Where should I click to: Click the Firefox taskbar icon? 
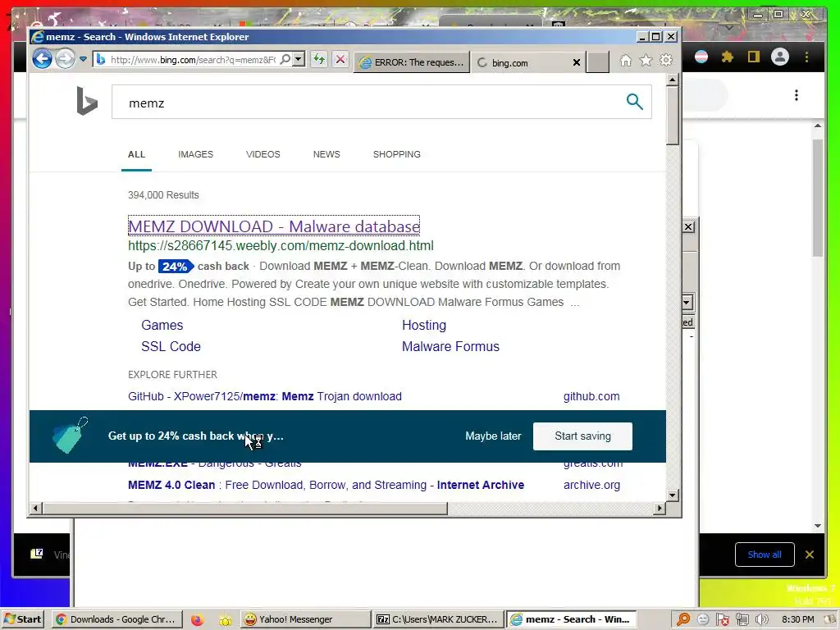[197, 620]
